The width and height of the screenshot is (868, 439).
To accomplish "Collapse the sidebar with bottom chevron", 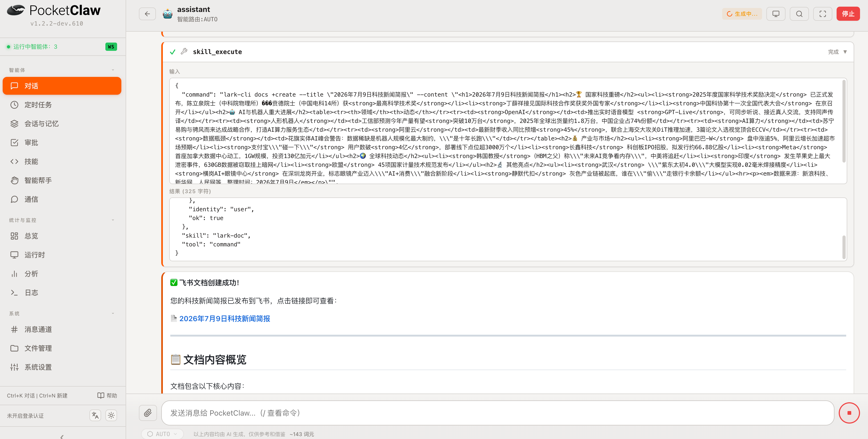I will [62, 437].
